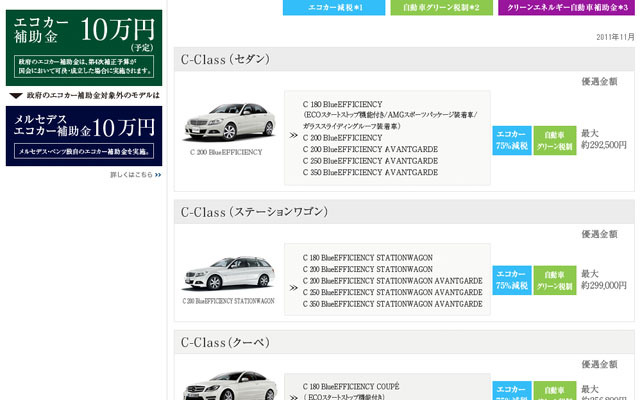Open the エコカー補助金 10万円 green banner

click(84, 48)
